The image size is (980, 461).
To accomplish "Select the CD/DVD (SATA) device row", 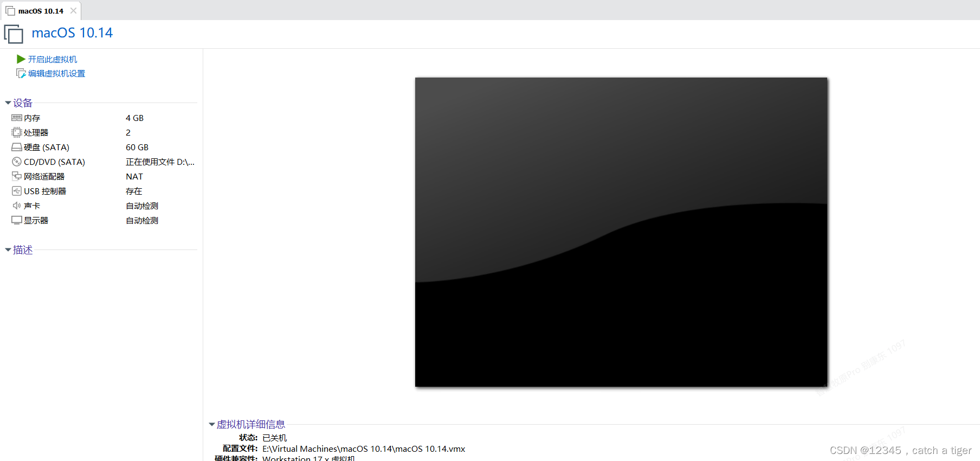I will click(103, 162).
